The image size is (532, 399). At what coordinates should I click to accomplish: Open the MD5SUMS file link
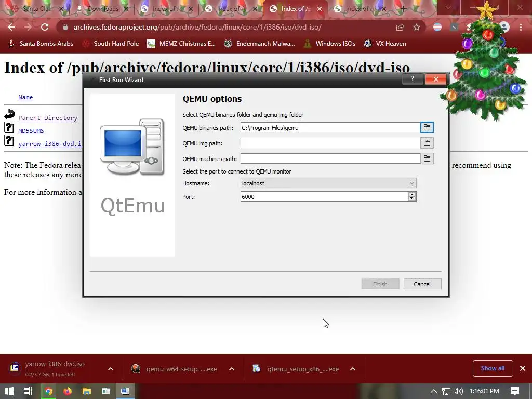tap(31, 130)
